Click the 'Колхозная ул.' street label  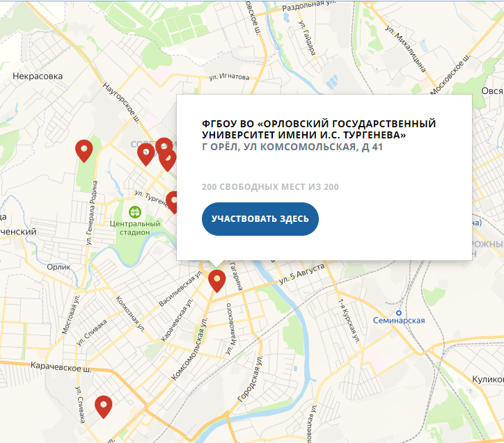pyautogui.click(x=130, y=314)
